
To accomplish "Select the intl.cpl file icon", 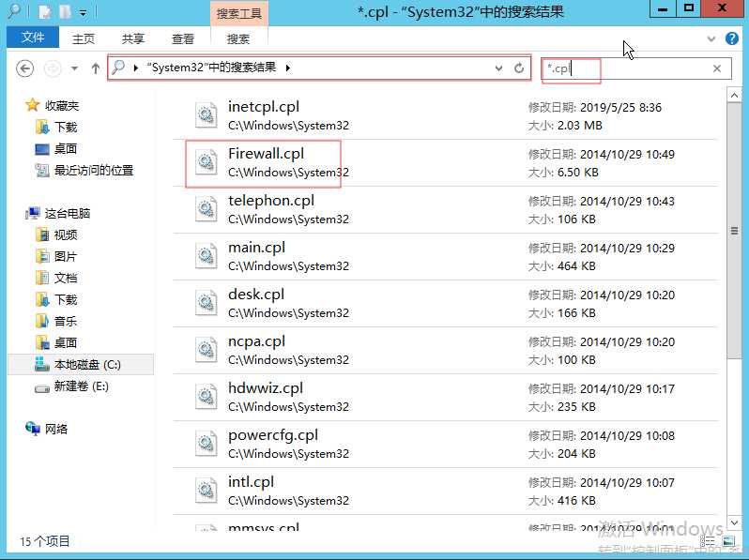I will pyautogui.click(x=206, y=491).
